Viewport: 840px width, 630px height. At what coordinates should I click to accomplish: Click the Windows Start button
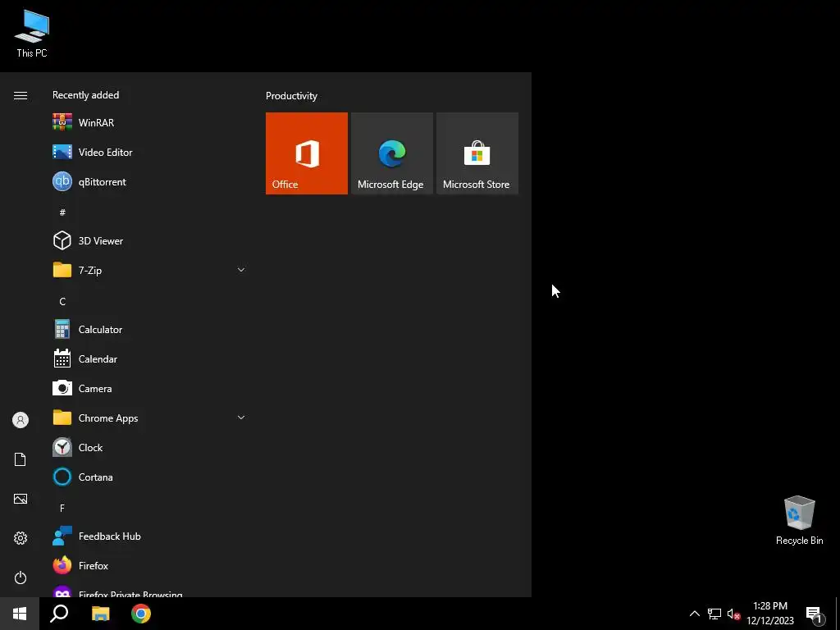point(20,614)
